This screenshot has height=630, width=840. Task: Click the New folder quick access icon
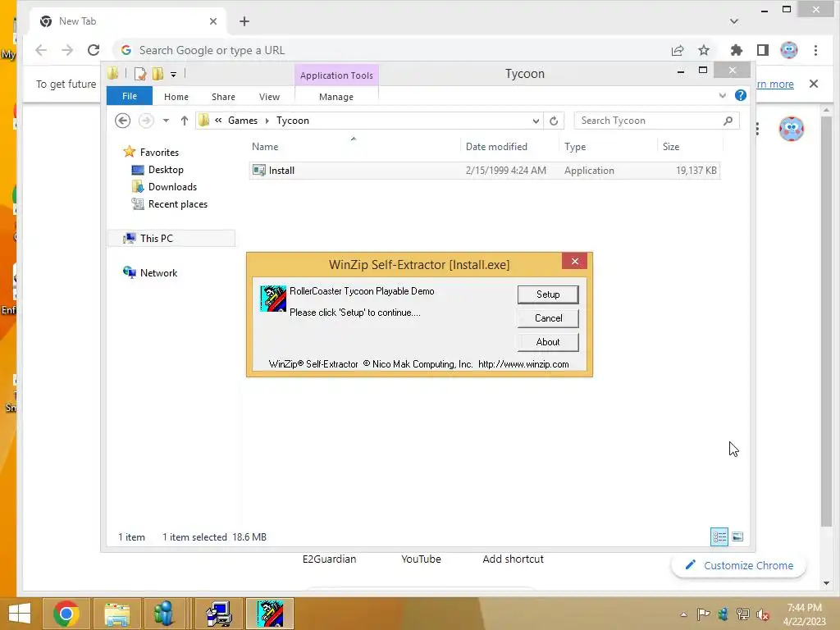coord(158,74)
